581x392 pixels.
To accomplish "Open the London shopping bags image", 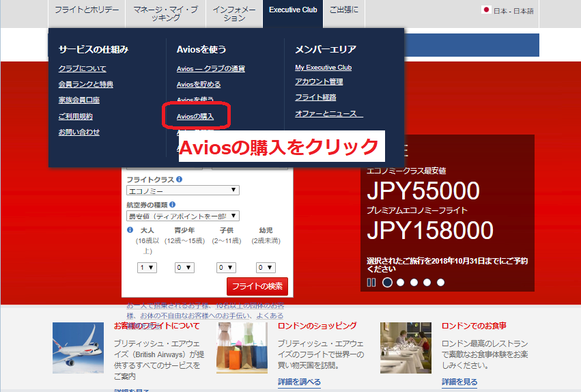I will (x=242, y=348).
